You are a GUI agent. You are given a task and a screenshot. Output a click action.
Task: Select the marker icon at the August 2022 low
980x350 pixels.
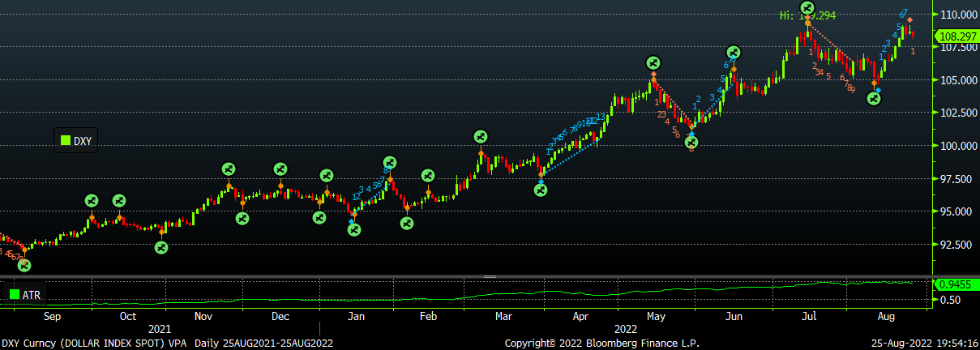pos(874,98)
